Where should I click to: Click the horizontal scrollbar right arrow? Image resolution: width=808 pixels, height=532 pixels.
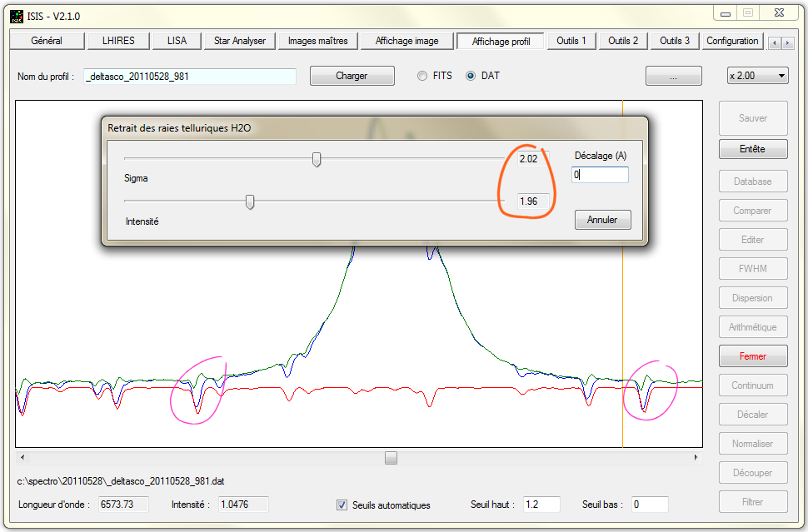(x=696, y=458)
